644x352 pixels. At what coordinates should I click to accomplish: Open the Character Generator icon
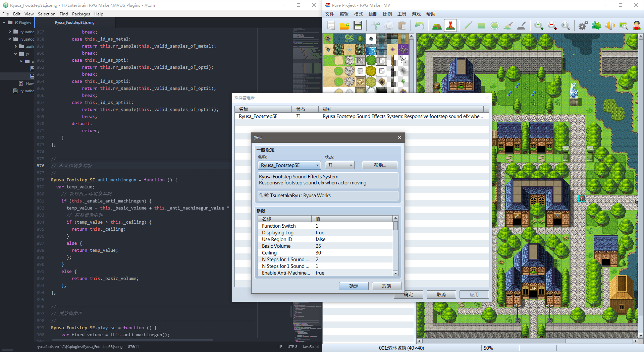[x=637, y=25]
